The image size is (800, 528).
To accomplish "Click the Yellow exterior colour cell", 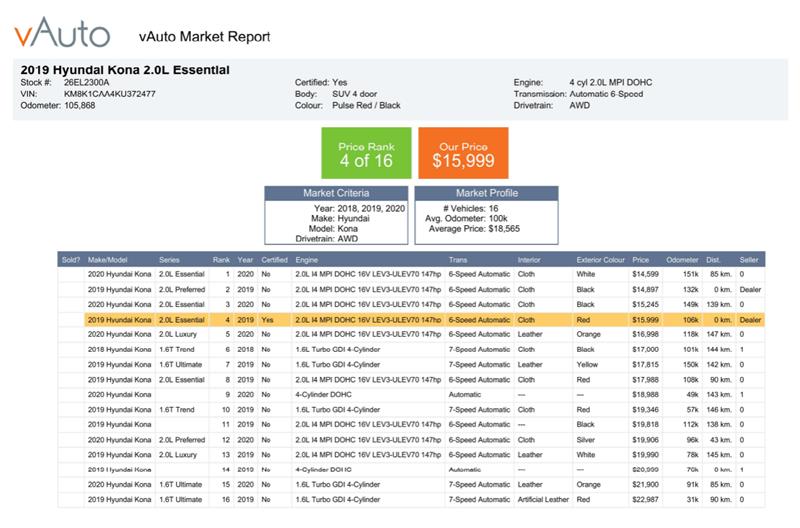I will (x=587, y=364).
